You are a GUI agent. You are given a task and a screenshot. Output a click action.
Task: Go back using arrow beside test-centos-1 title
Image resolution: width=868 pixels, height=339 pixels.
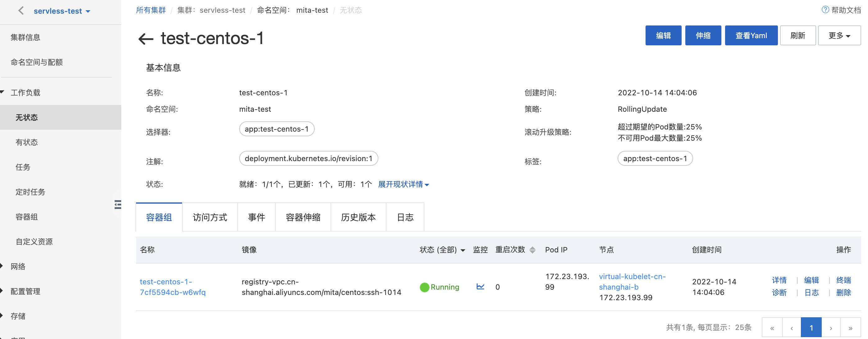point(146,39)
